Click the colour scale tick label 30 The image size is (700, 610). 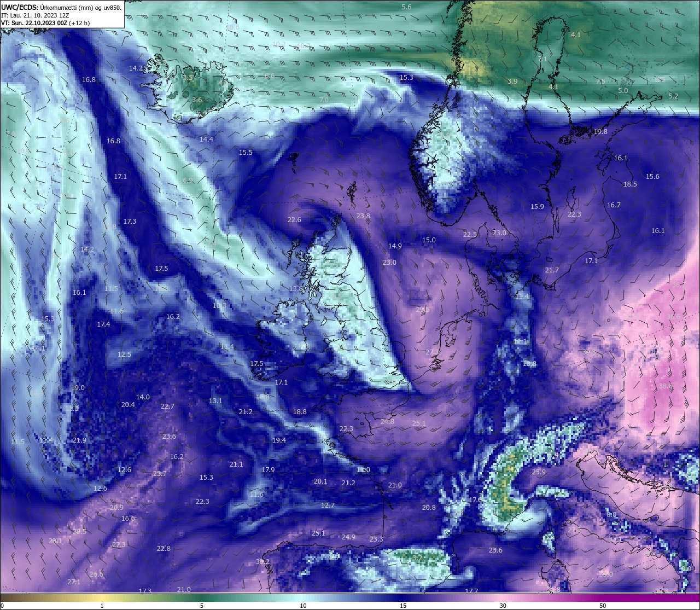pos(503,606)
